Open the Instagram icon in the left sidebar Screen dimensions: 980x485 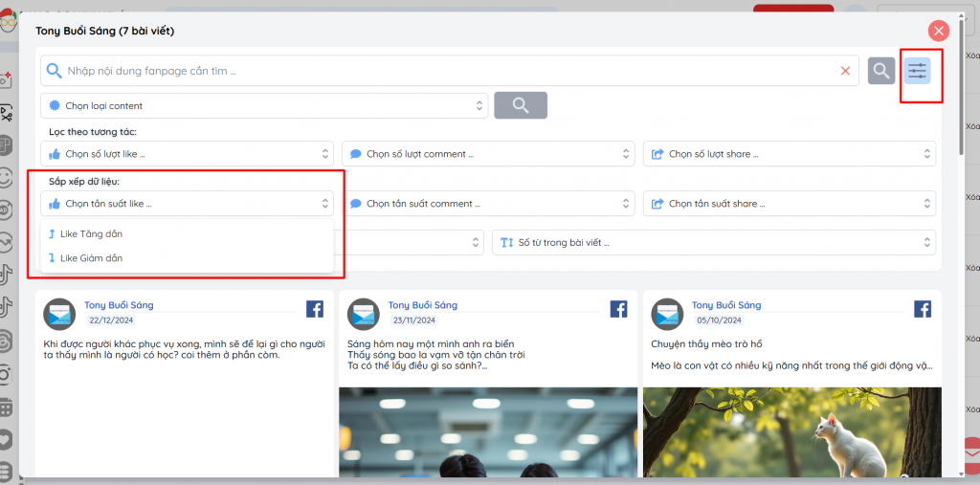pos(6,374)
